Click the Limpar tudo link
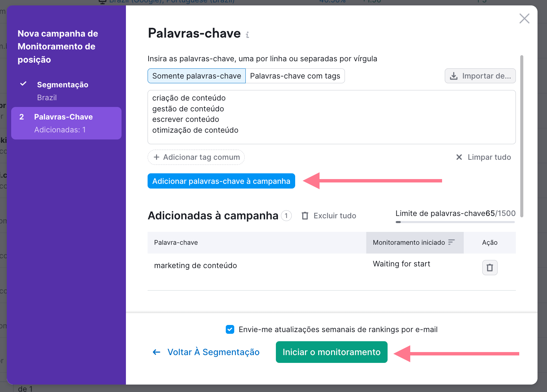This screenshot has height=392, width=547. 489,157
